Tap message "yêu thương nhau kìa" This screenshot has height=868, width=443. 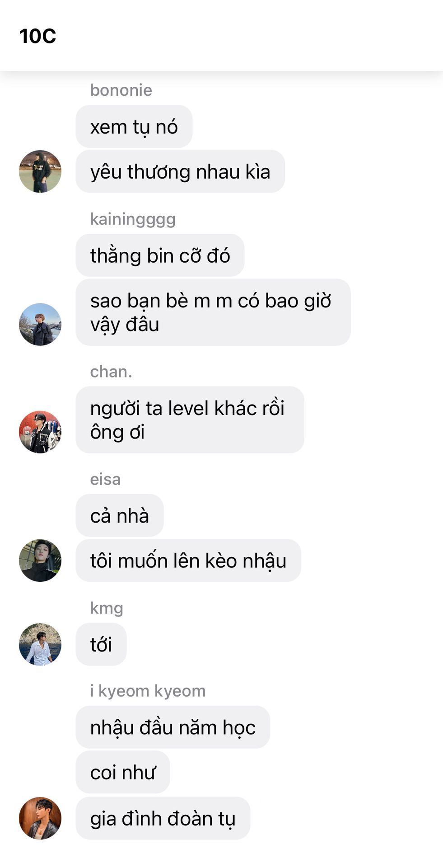pos(180,171)
